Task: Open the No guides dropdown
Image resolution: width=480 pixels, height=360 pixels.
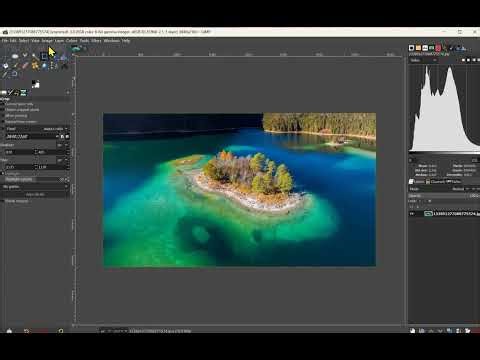Action: click(35, 187)
